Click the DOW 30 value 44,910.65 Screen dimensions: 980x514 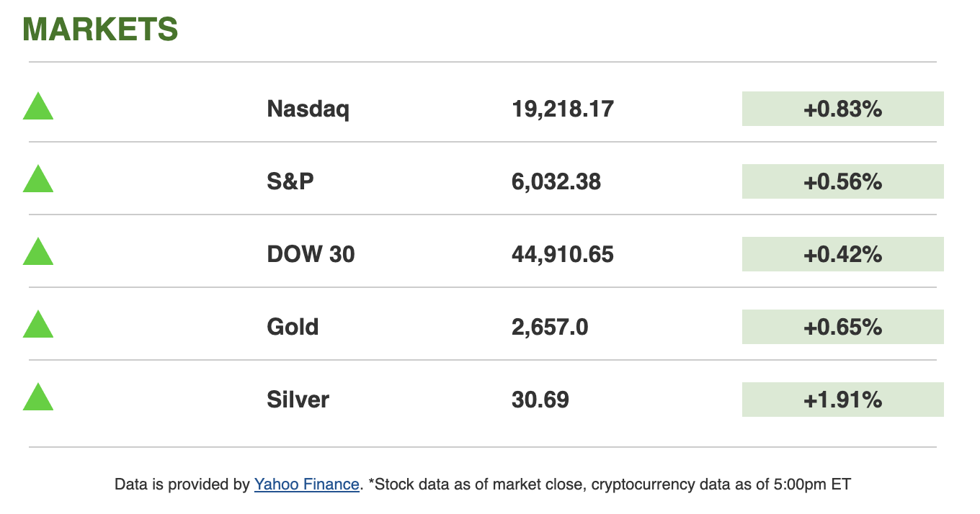click(x=563, y=254)
